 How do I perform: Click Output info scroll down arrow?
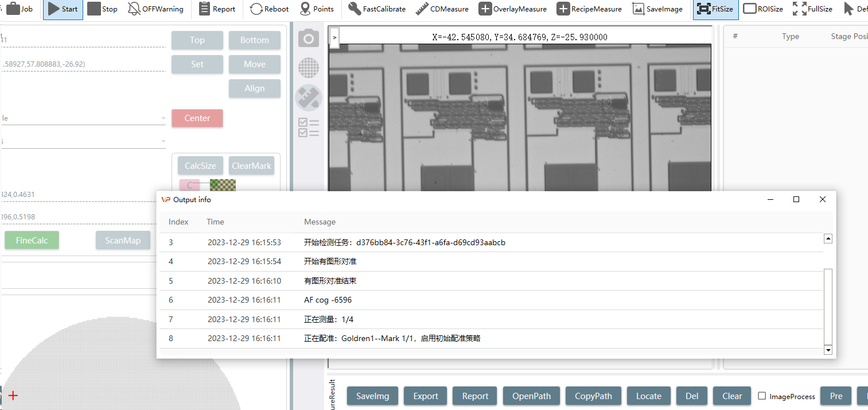[828, 349]
